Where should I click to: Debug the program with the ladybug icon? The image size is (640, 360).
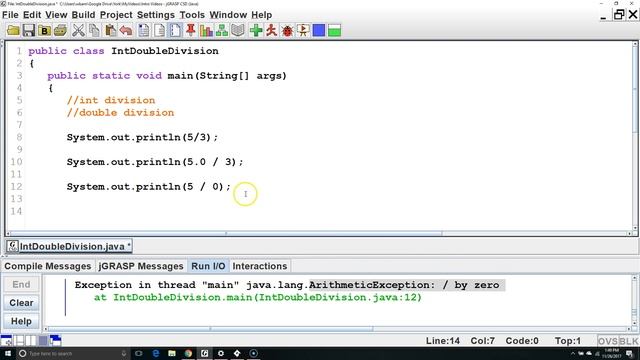(x=287, y=31)
